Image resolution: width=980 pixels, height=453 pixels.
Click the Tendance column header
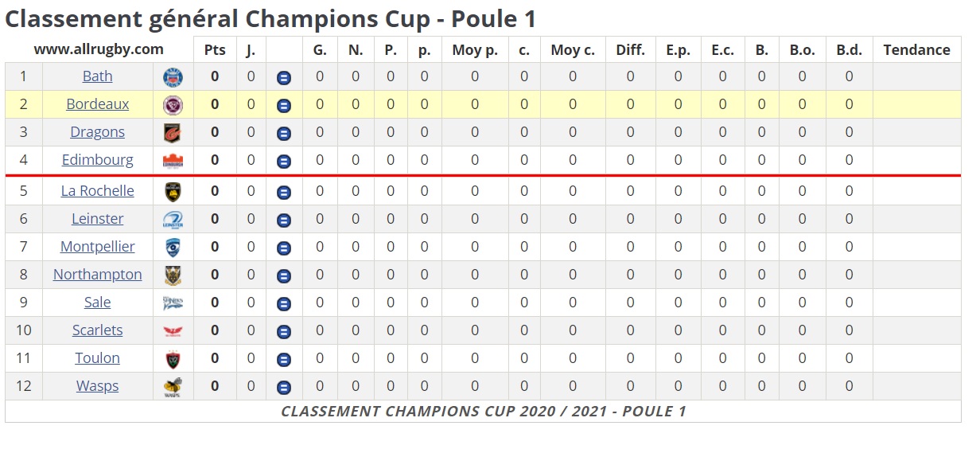tap(916, 50)
